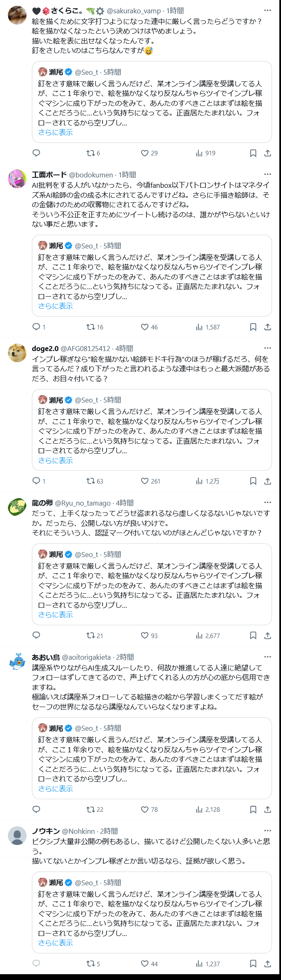The height and width of the screenshot is (980, 281).
Task: Open あおい鳥 bird avatar profile
Action: click(17, 662)
